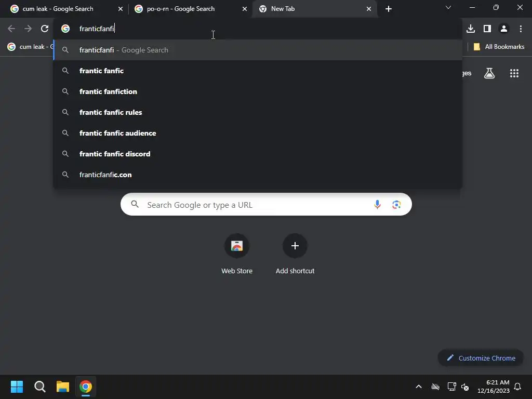This screenshot has height=399, width=532.
Task: Open Windows taskbar search
Action: click(39, 387)
